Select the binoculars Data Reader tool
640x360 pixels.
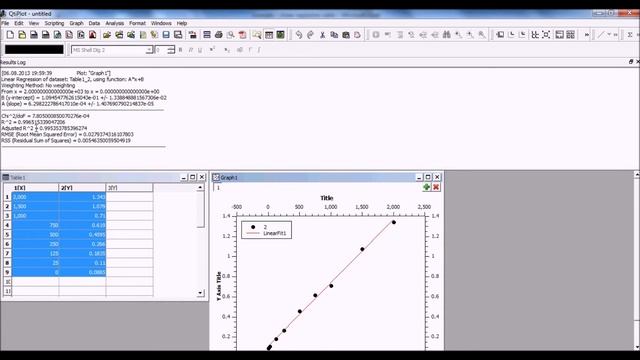tap(447, 35)
